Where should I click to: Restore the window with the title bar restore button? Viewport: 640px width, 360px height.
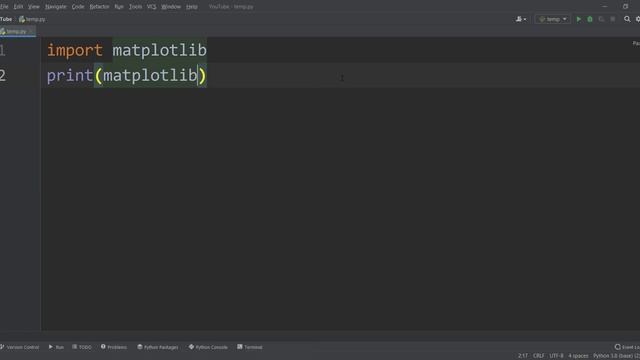pyautogui.click(x=625, y=6)
